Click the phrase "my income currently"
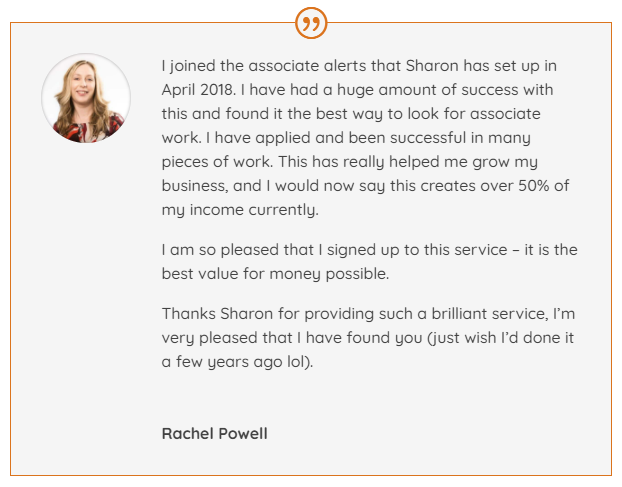The width and height of the screenshot is (622, 487). (x=239, y=210)
